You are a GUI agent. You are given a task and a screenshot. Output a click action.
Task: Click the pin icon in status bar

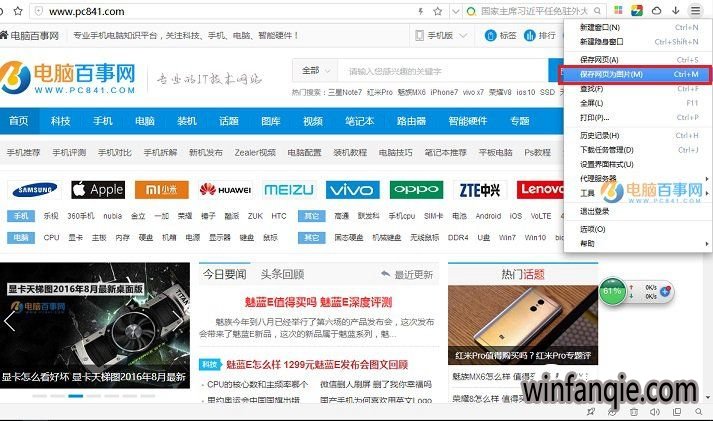click(x=590, y=412)
